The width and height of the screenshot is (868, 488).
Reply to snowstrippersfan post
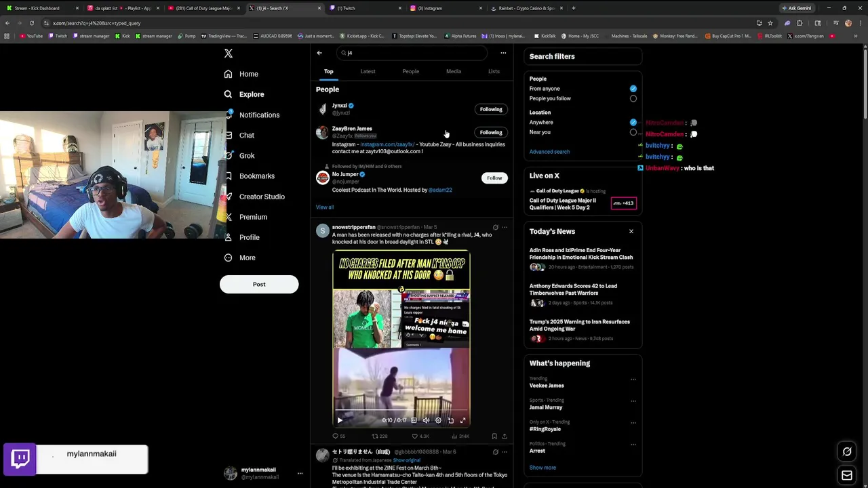point(338,436)
